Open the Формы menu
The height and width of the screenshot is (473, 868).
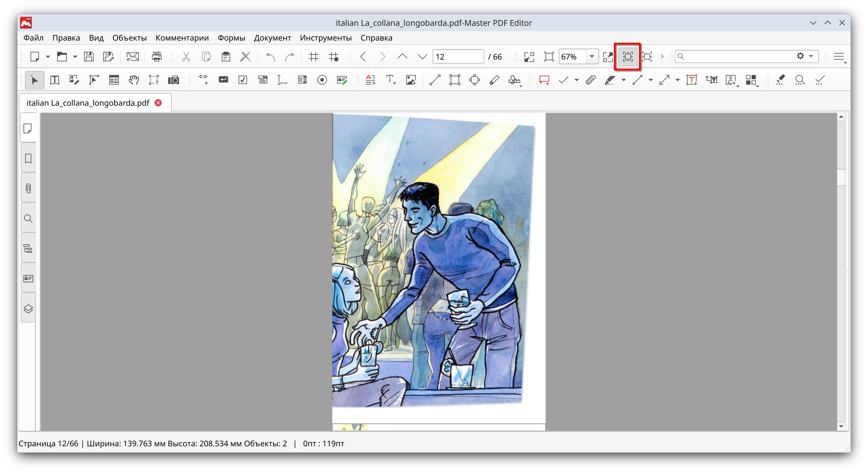coord(231,38)
